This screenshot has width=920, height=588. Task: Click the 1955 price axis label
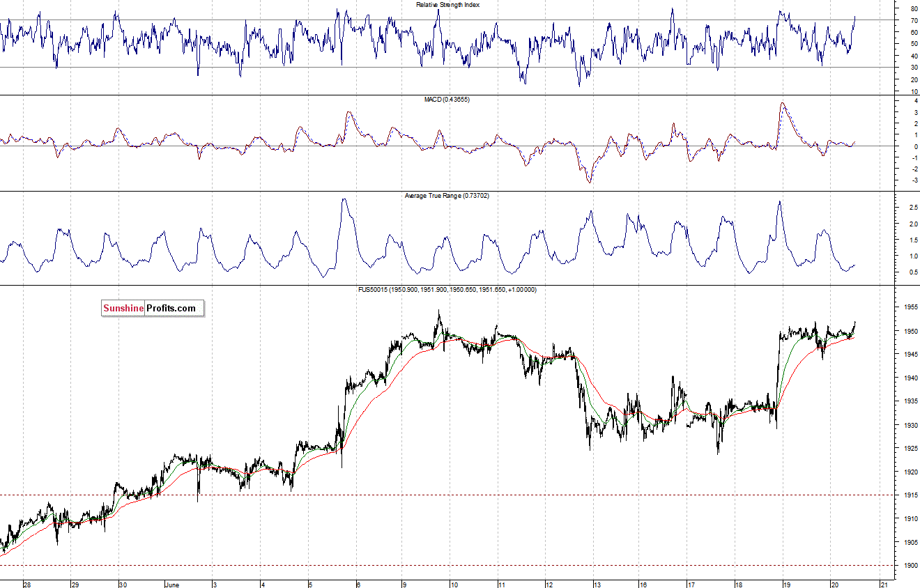click(x=910, y=307)
